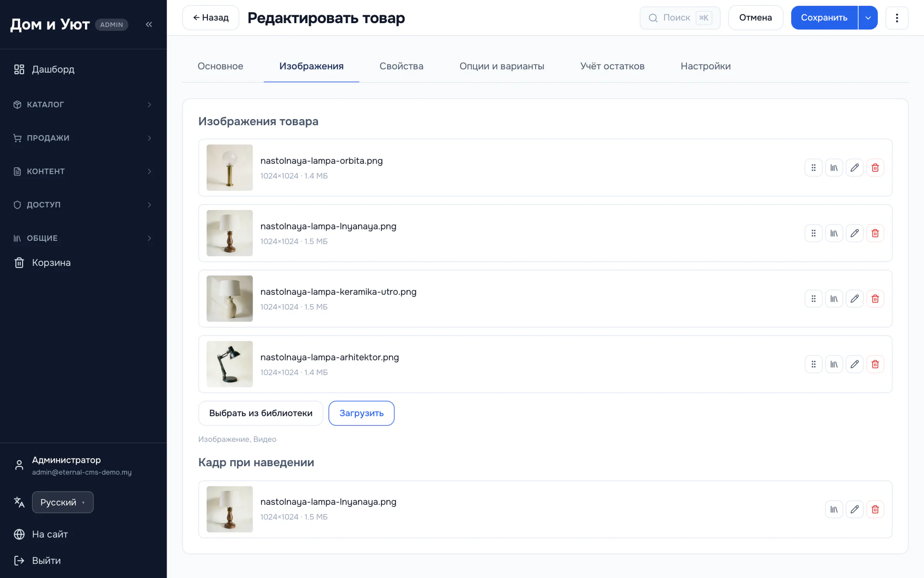Click Выбрать из библиотеки button
Image resolution: width=924 pixels, height=578 pixels.
[x=261, y=413]
